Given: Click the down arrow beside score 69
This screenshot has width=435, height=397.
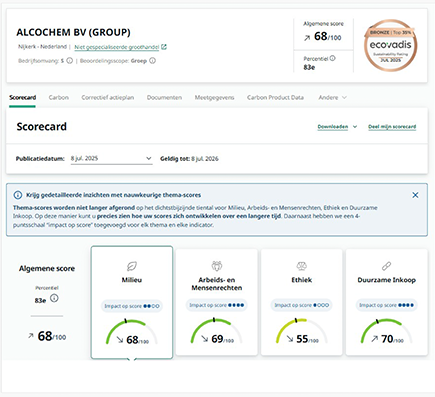Looking at the screenshot, I should tap(205, 339).
